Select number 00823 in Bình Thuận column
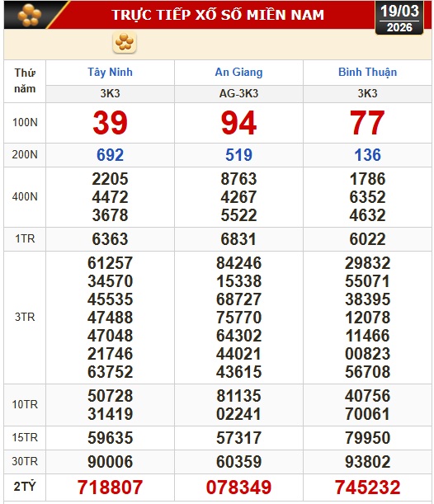The height and width of the screenshot is (504, 434). [x=367, y=354]
